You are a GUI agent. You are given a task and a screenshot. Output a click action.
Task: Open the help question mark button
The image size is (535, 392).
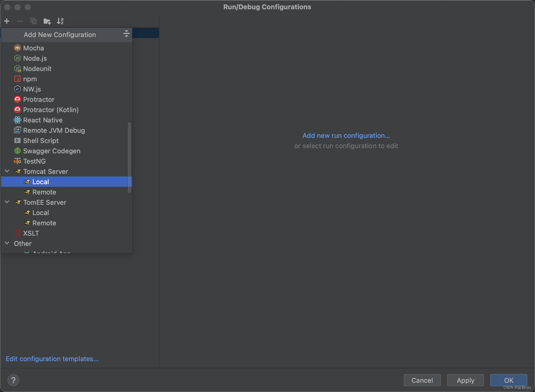(13, 380)
